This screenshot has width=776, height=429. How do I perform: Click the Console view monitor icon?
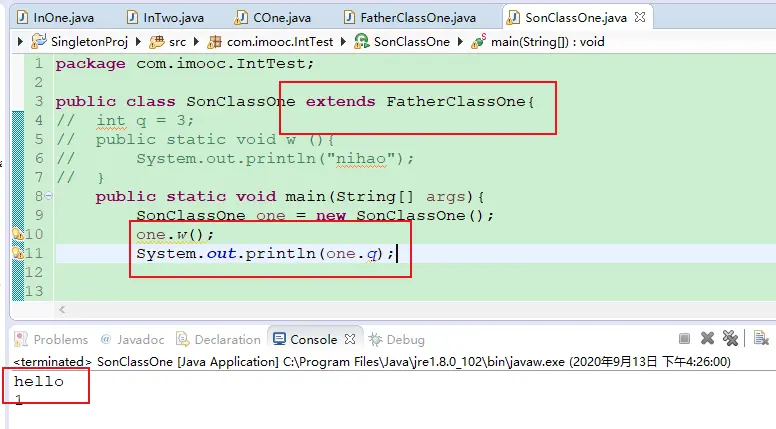280,339
